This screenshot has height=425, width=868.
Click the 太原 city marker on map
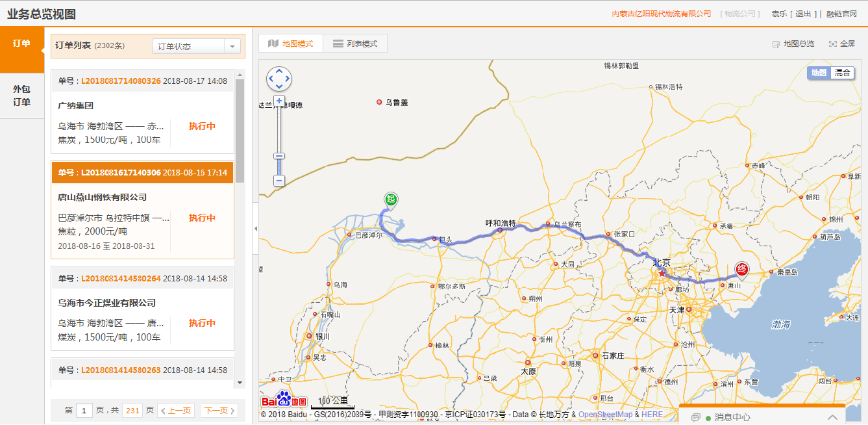[528, 363]
